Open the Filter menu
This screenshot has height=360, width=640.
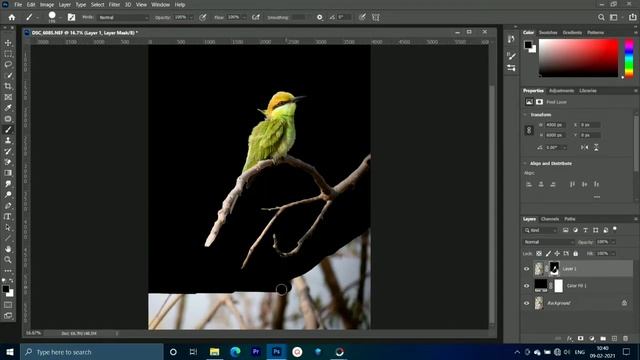[114, 4]
